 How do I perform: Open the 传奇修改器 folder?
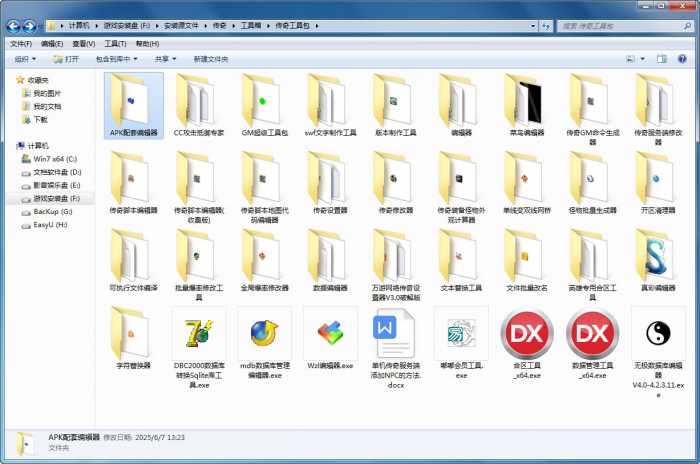pyautogui.click(x=396, y=183)
